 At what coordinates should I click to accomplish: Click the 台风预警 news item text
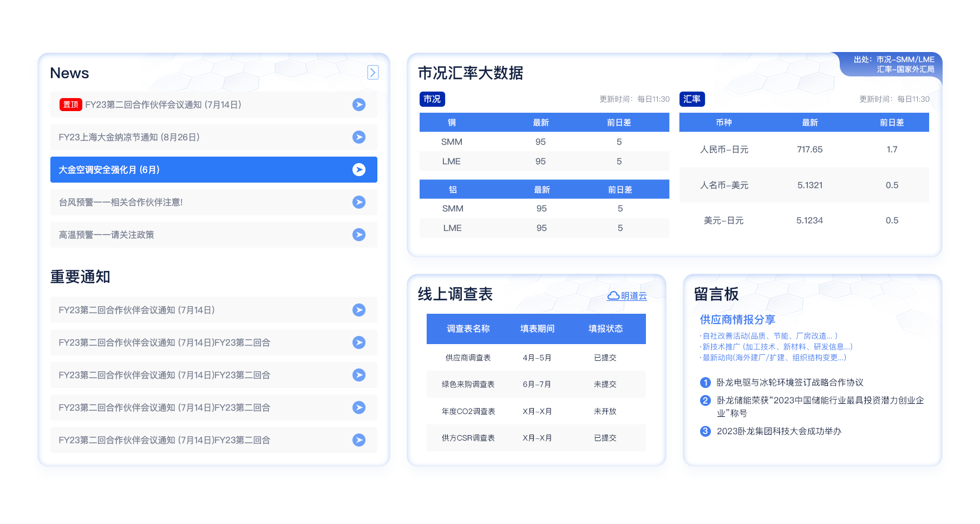(x=121, y=202)
